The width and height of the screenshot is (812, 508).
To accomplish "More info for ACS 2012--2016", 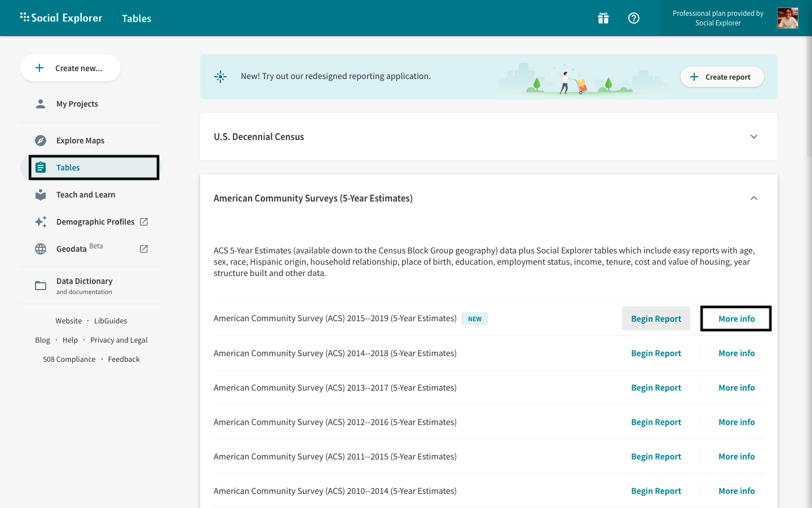I will coord(736,422).
